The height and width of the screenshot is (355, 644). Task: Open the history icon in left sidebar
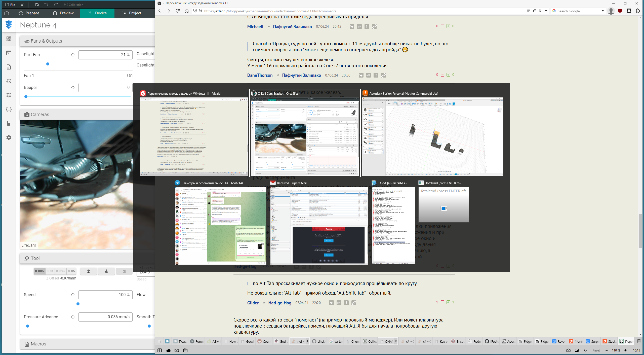point(9,81)
